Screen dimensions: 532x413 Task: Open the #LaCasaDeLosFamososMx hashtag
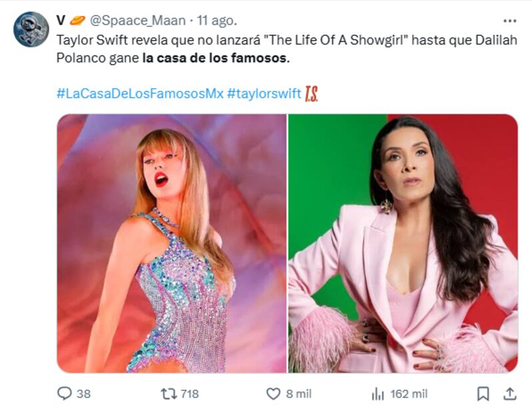140,93
